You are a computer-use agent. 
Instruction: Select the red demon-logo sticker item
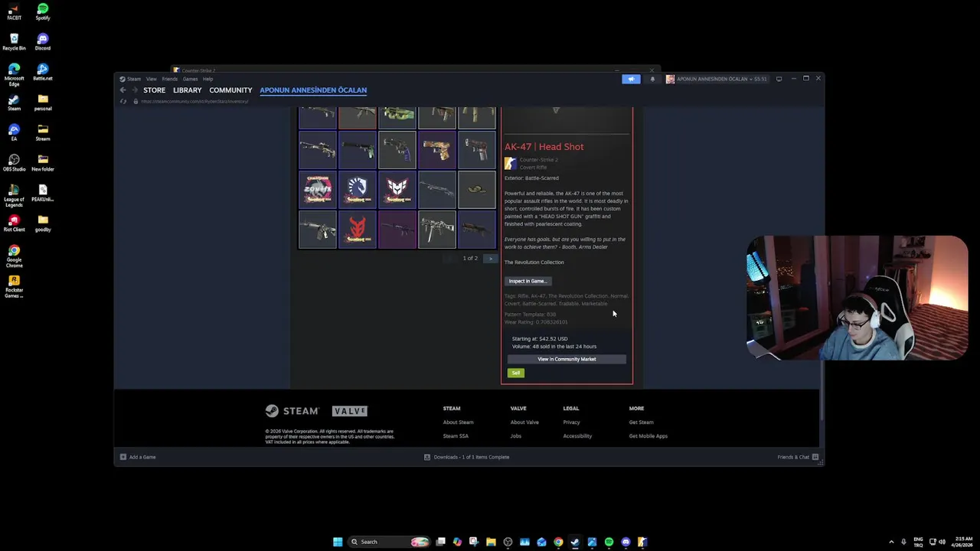(x=358, y=229)
